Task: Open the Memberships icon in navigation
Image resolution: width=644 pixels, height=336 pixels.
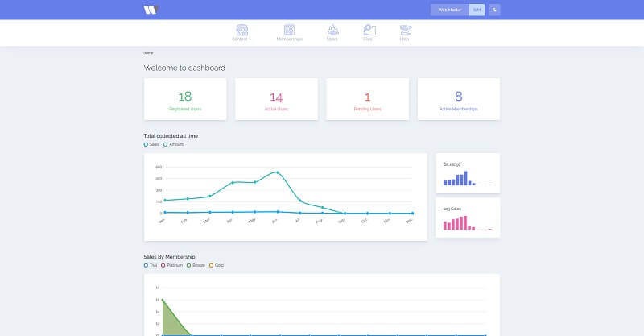Action: click(289, 30)
